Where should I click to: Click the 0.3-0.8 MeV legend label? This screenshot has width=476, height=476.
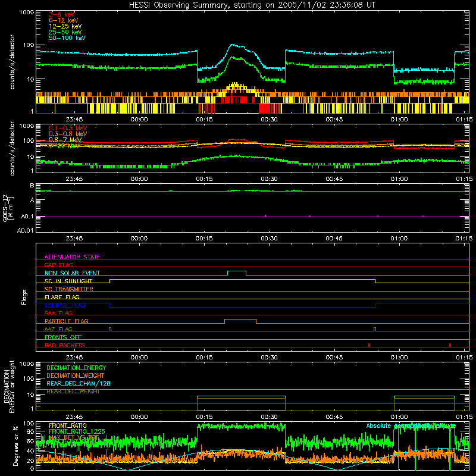[68, 134]
